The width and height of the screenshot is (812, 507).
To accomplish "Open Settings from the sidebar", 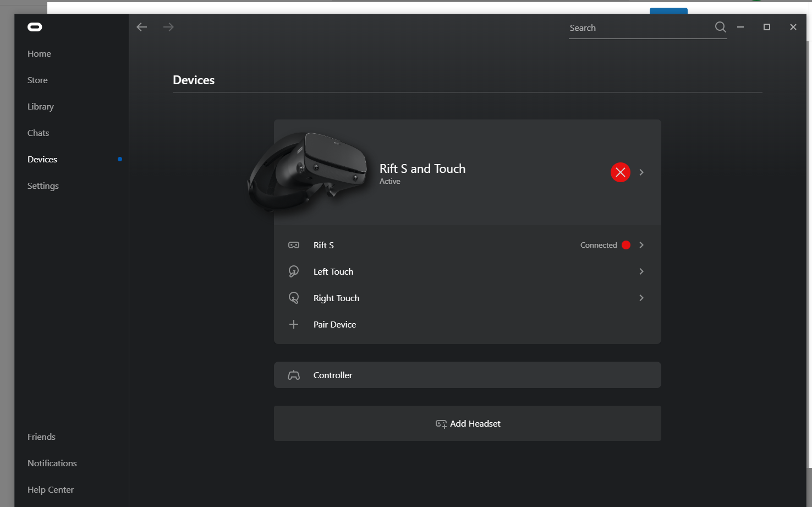I will click(43, 186).
